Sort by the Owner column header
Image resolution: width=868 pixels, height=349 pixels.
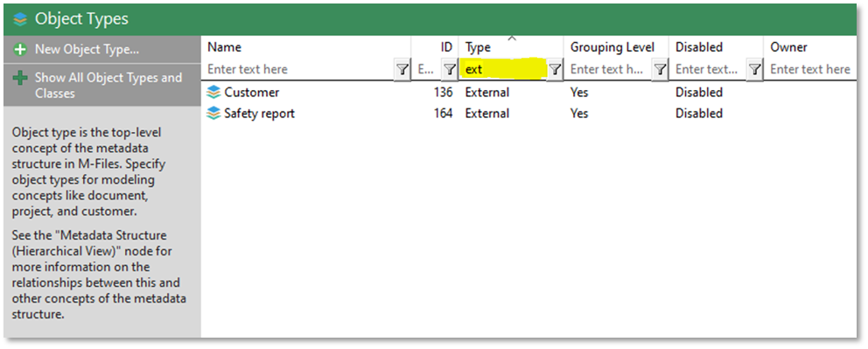(789, 47)
